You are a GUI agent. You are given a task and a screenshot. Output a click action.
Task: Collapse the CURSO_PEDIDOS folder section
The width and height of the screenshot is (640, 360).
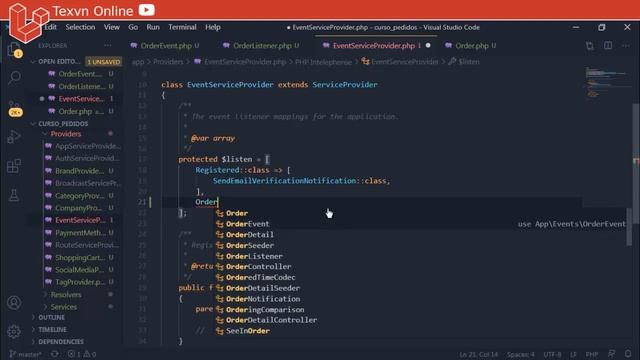[62, 123]
